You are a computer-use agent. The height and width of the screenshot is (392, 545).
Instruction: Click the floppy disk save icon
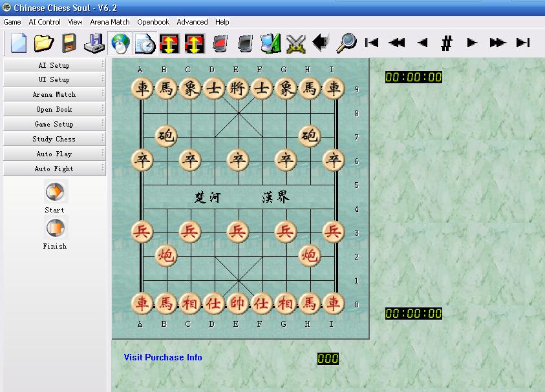69,43
